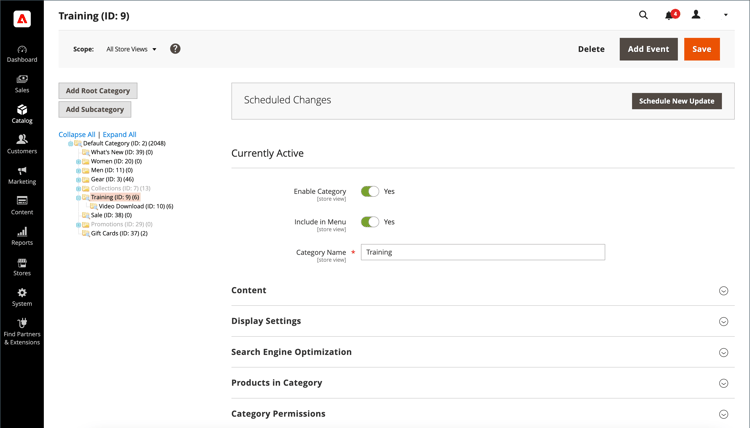Open the Sales menu icon

point(22,80)
